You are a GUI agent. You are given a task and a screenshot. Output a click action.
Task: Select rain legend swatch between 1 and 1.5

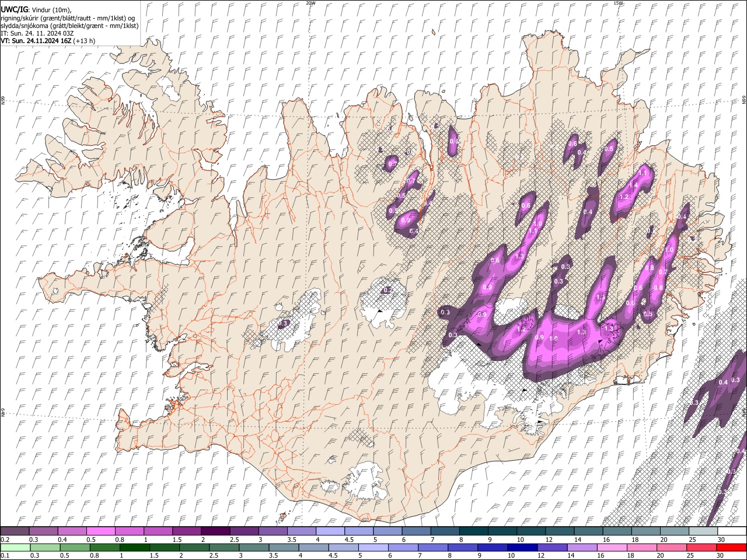[x=134, y=547]
